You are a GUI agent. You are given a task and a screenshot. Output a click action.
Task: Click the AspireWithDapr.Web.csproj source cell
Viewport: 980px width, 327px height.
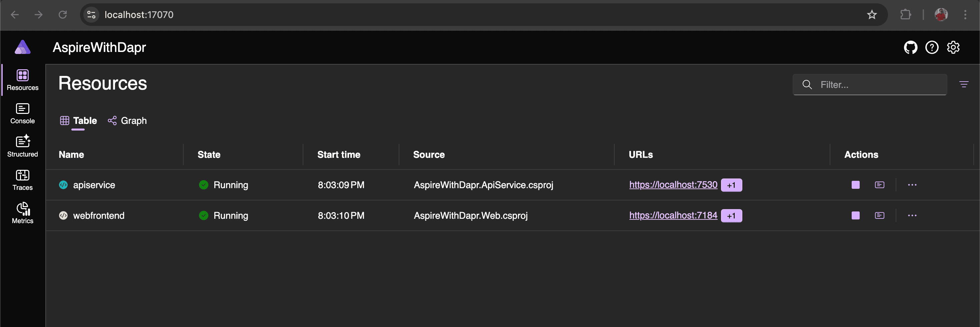[471, 216]
